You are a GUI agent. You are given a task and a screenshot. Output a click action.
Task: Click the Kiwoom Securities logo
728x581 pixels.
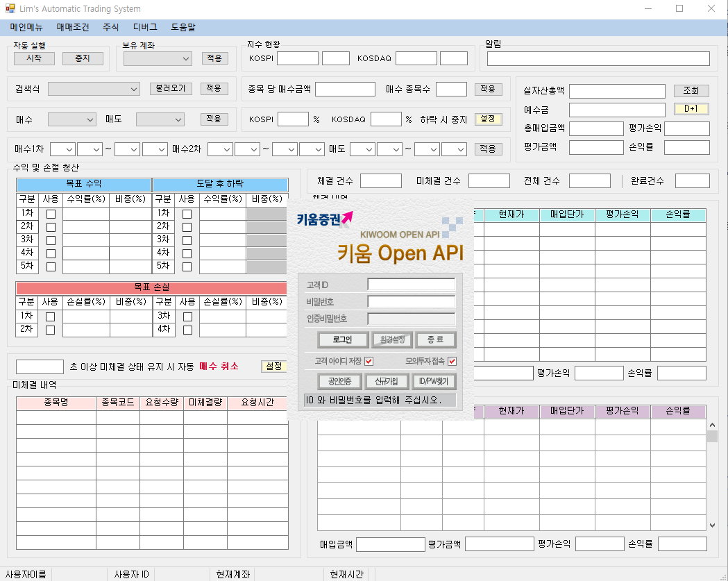coord(325,218)
